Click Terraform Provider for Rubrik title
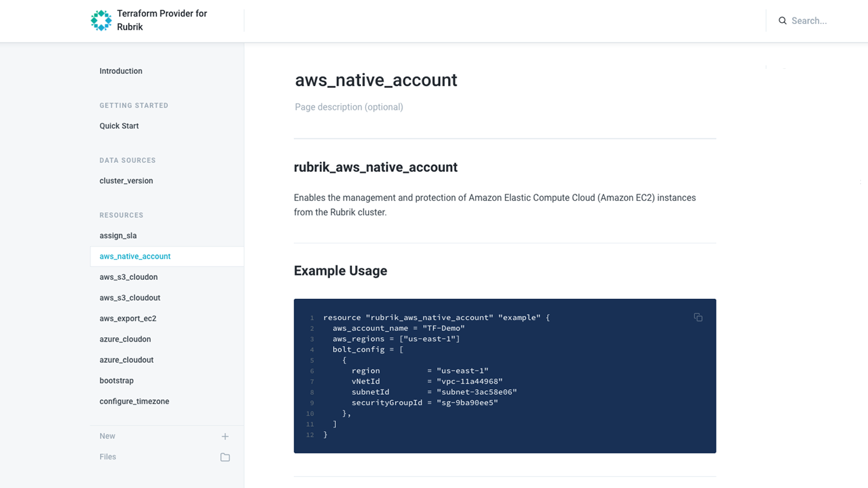 [162, 20]
